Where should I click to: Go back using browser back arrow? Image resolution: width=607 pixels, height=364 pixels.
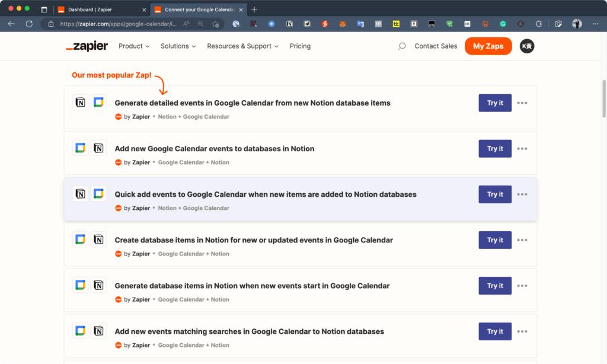point(11,24)
